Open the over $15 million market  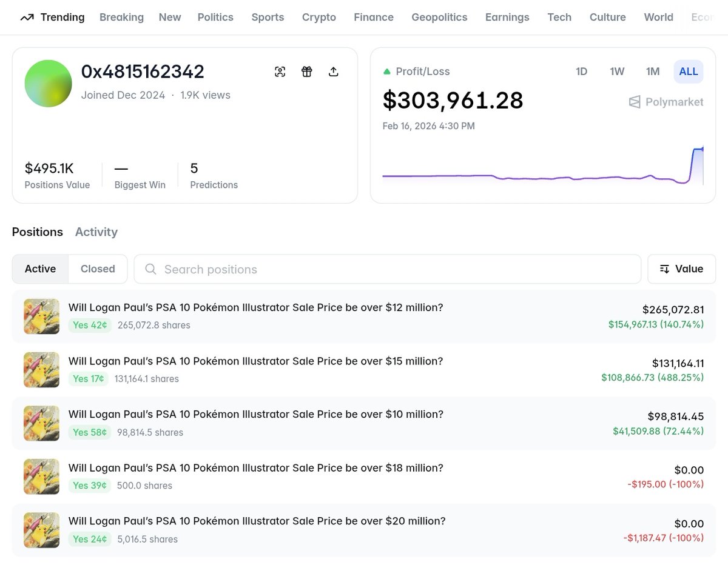click(x=255, y=361)
